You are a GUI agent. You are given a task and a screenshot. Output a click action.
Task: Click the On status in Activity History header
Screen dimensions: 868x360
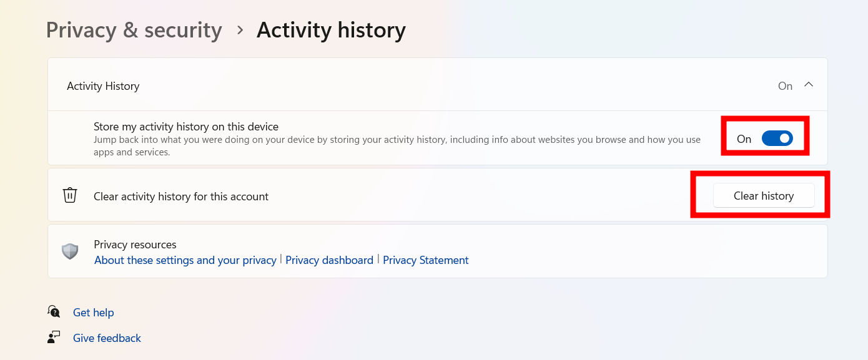(785, 86)
